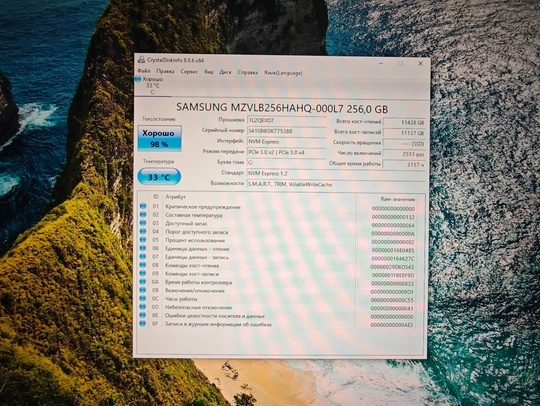This screenshot has width=540, height=406.
Task: Click status icon for Процент использования row
Action: coord(143,240)
